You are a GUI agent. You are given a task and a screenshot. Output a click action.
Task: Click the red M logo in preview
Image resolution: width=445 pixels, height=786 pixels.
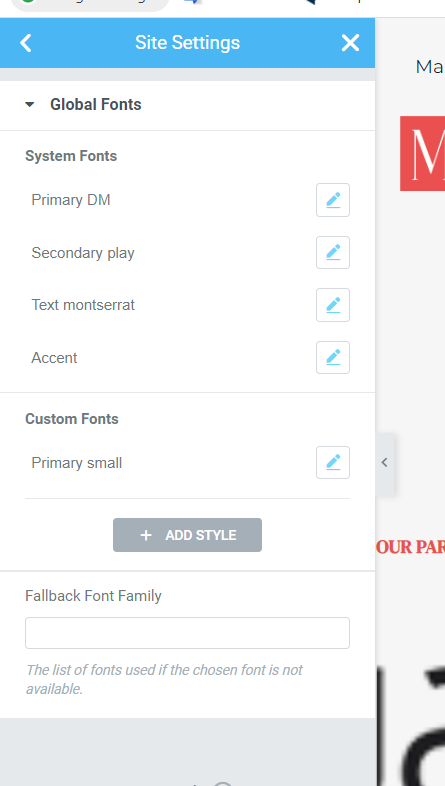(422, 153)
